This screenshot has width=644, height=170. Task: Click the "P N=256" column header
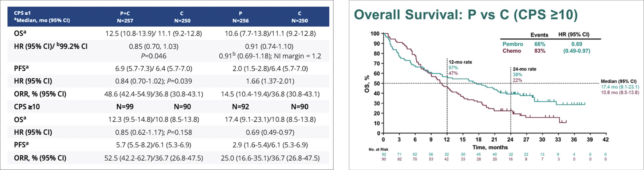coord(240,17)
